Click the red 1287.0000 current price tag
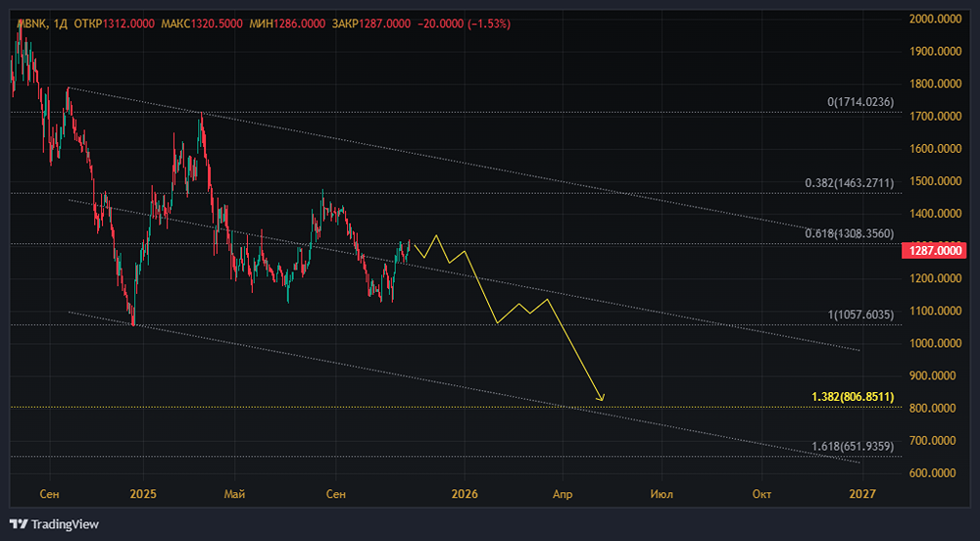 click(x=935, y=251)
